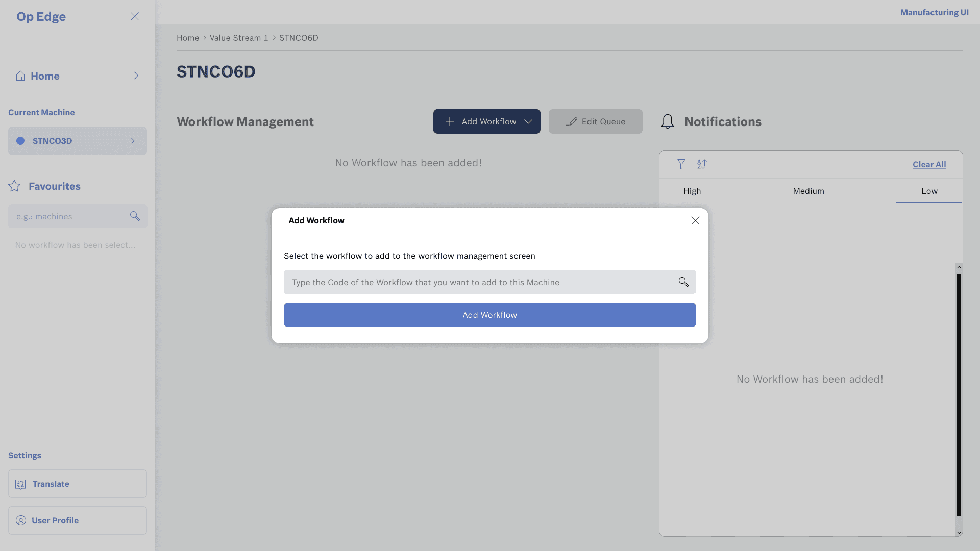Click the User Profile avatar icon
This screenshot has height=551, width=980.
21,520
